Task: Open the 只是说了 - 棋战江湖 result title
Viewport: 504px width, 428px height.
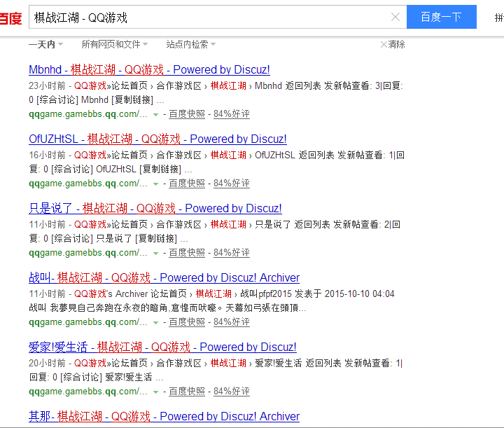Action: [155, 208]
